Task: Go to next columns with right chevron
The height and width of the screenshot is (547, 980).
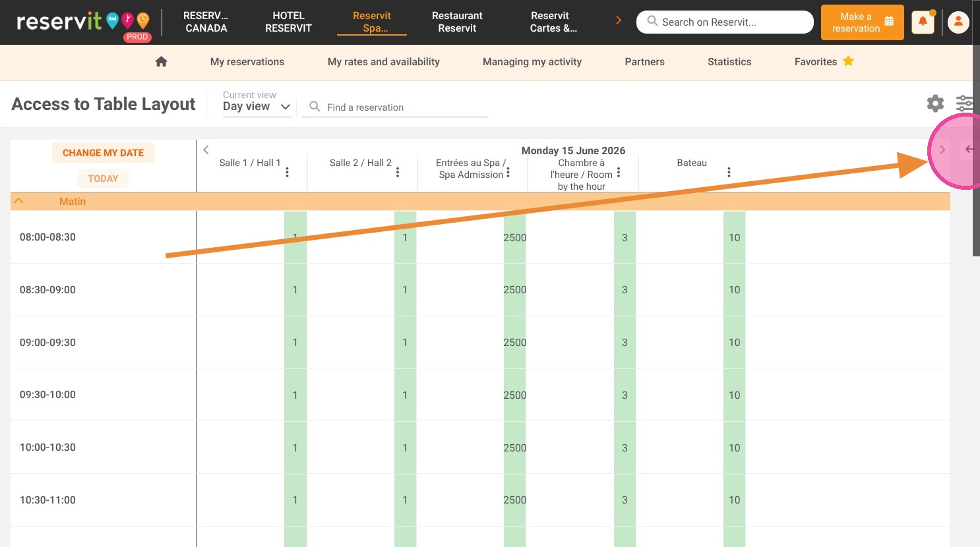Action: tap(942, 150)
